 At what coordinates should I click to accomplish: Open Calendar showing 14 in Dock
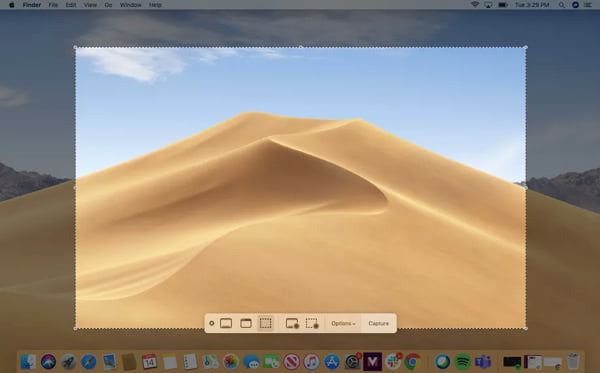(149, 362)
